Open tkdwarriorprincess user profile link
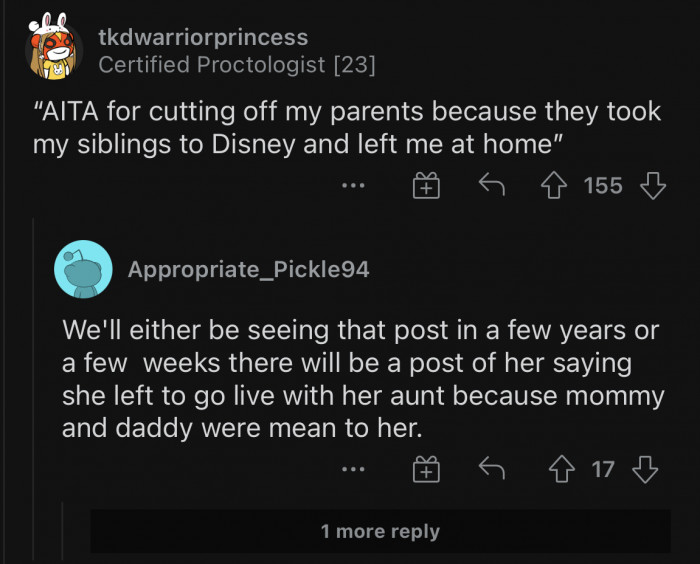Image resolution: width=700 pixels, height=564 pixels. click(203, 38)
